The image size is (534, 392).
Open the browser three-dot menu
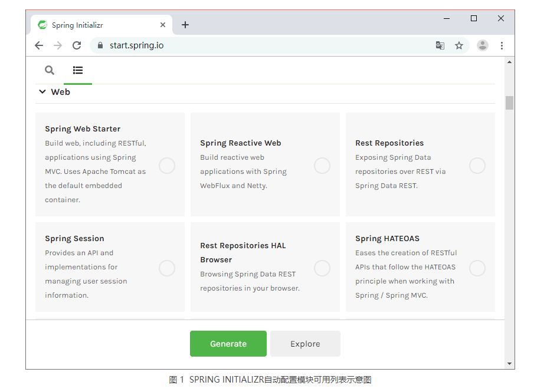tap(502, 45)
